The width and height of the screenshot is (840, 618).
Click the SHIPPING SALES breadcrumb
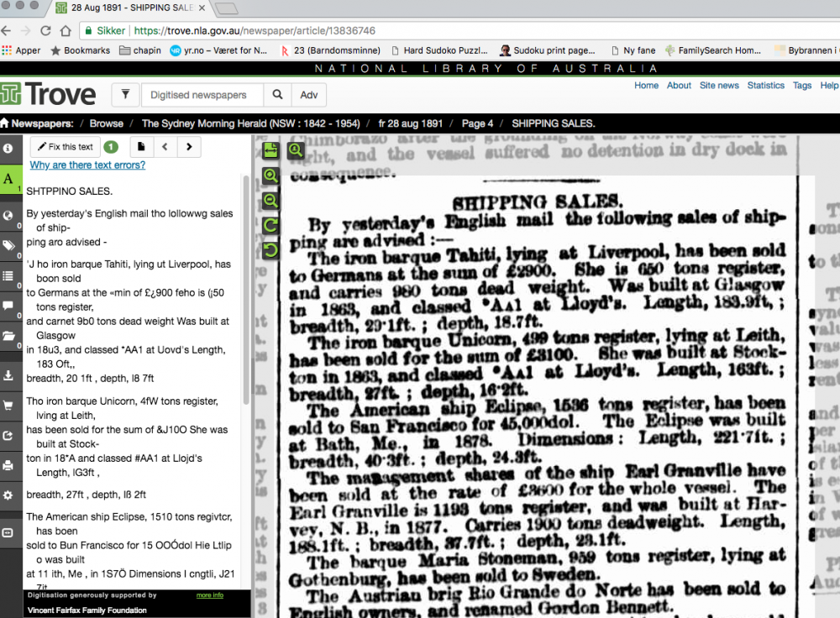(x=554, y=123)
